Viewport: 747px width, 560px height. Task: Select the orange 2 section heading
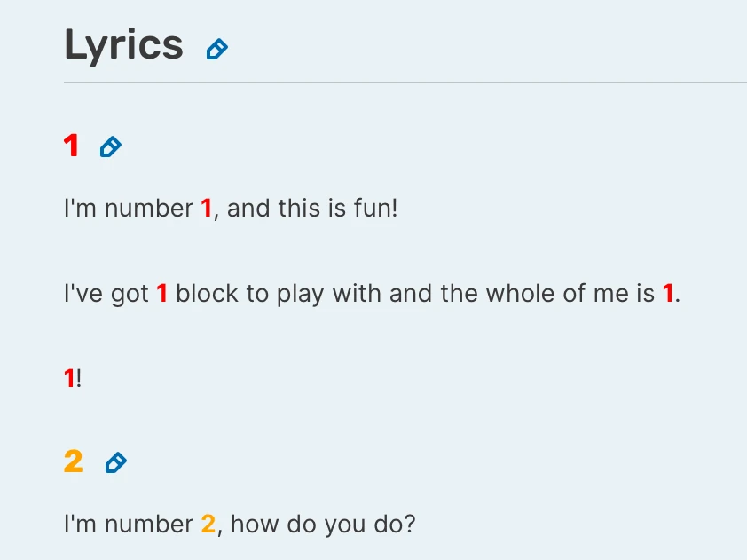click(x=74, y=461)
